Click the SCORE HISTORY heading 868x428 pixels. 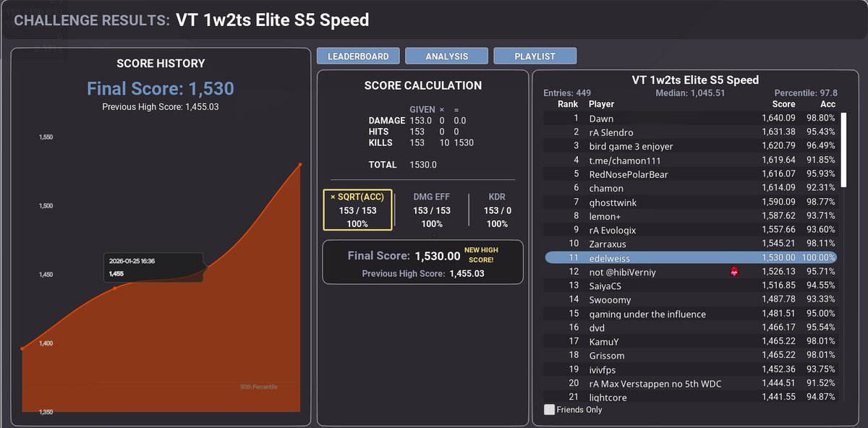point(161,64)
